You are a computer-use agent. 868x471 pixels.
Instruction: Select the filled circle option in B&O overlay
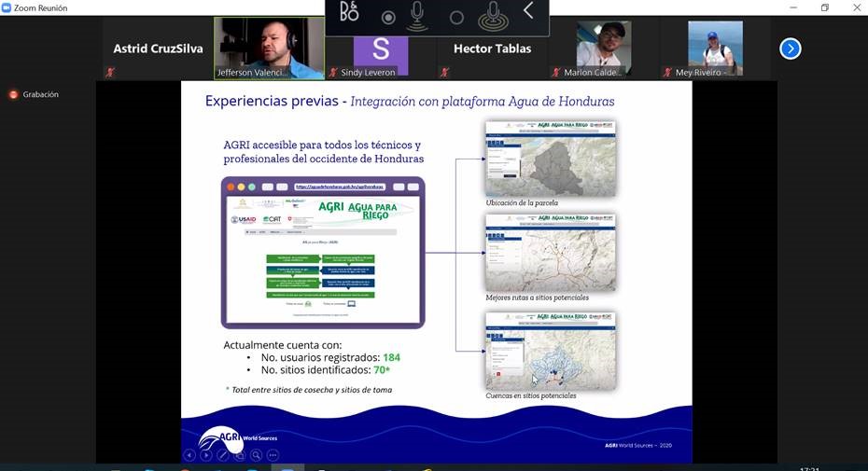pyautogui.click(x=388, y=18)
